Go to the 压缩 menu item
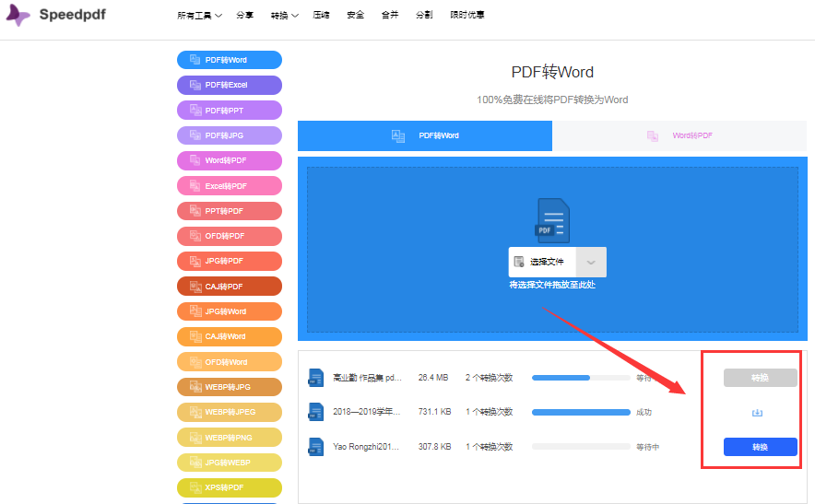 pyautogui.click(x=321, y=15)
